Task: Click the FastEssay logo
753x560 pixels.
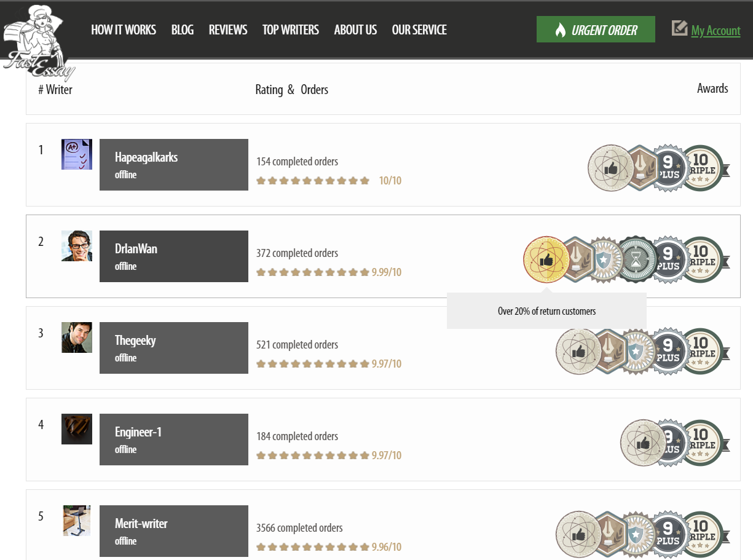Action: coord(38,42)
